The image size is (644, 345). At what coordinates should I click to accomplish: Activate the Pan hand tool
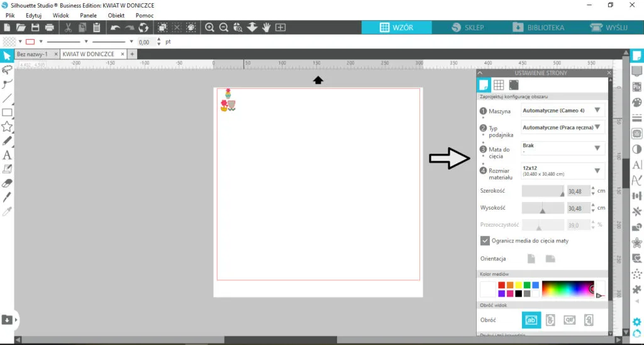(266, 28)
